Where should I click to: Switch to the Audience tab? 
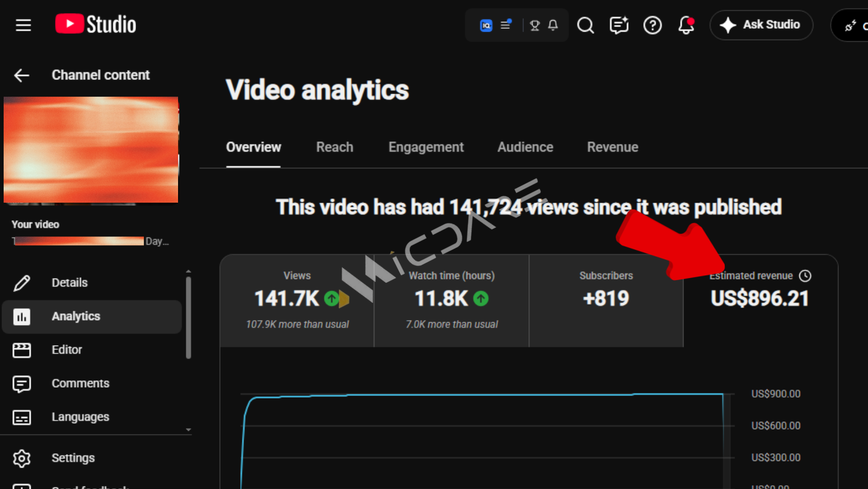[525, 148]
